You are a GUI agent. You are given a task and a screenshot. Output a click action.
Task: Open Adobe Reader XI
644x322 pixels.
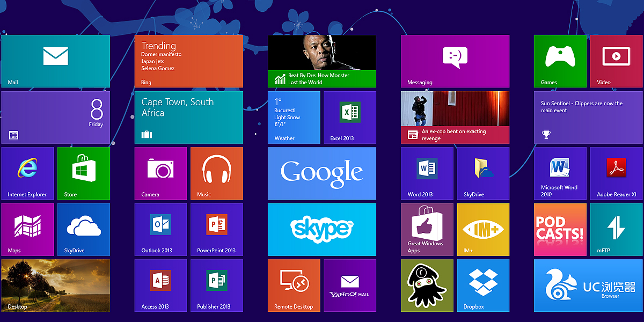pos(616,173)
